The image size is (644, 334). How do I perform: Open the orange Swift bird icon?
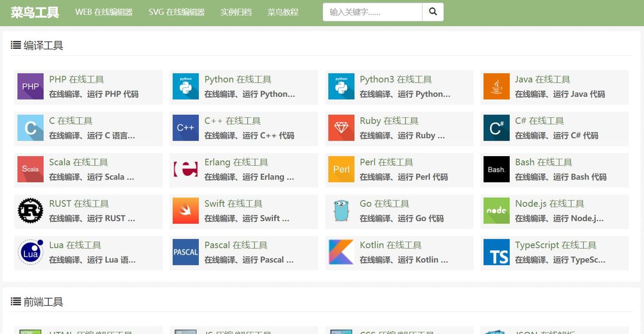(x=186, y=211)
